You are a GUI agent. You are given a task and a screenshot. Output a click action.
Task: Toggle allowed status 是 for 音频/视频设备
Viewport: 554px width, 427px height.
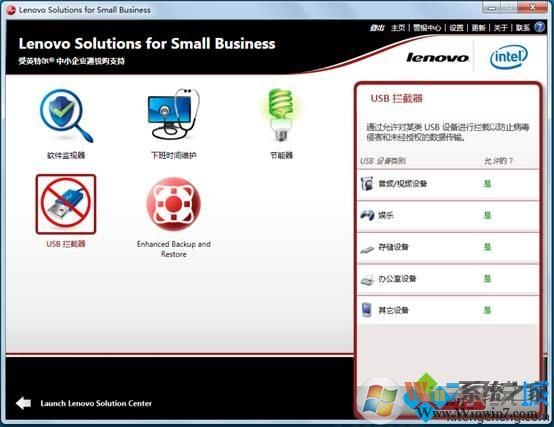488,184
